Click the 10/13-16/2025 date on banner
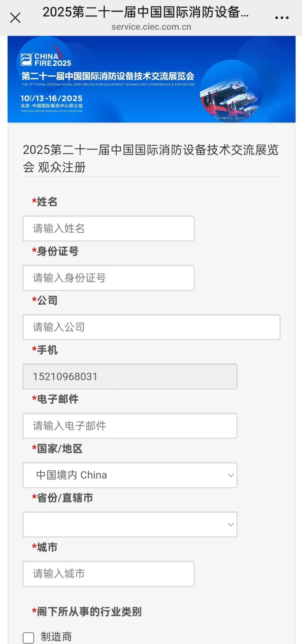 (x=52, y=98)
